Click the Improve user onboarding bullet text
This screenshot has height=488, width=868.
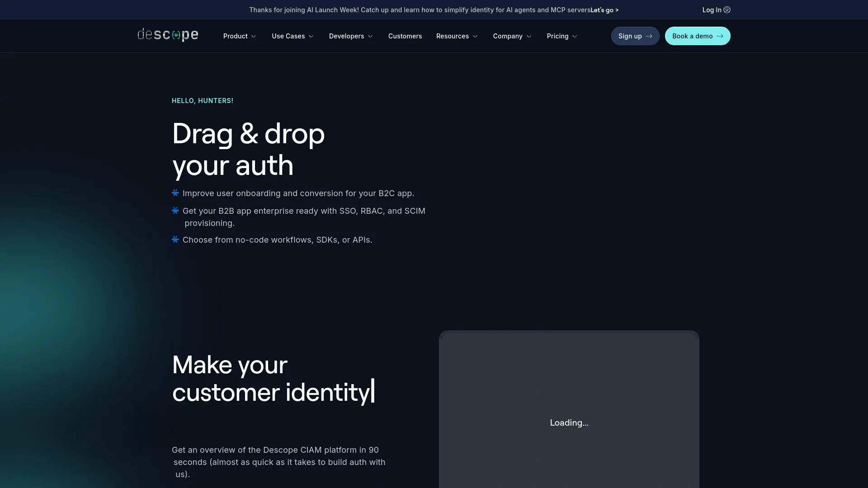tap(298, 193)
